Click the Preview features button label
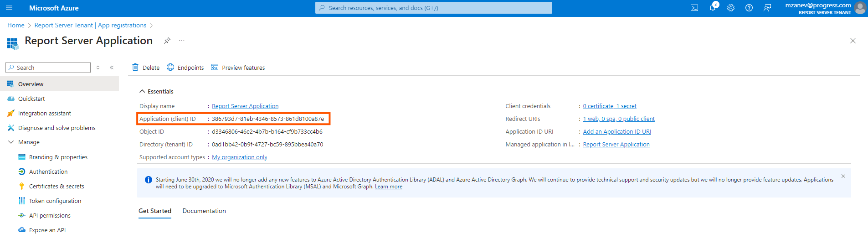 (x=243, y=68)
